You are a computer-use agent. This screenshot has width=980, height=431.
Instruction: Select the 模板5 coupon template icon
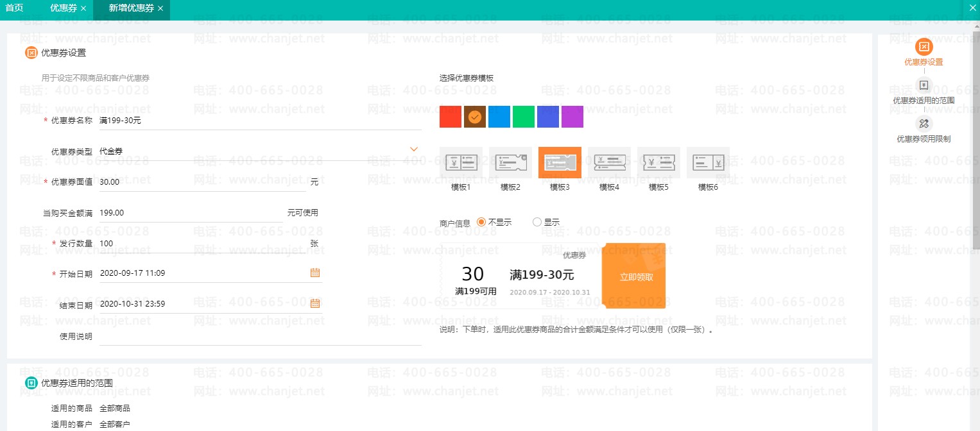[x=658, y=162]
